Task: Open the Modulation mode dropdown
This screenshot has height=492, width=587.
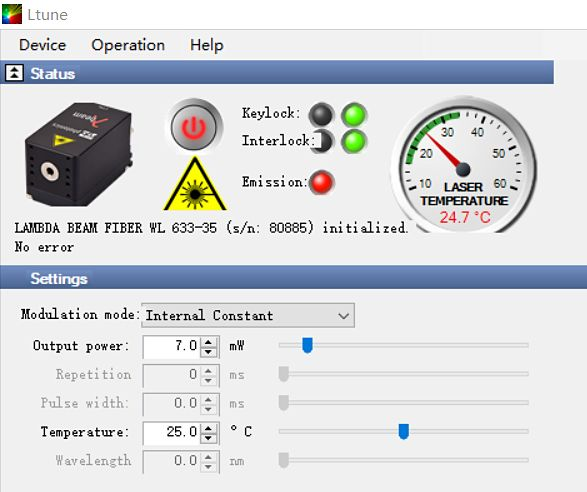Action: (x=248, y=315)
